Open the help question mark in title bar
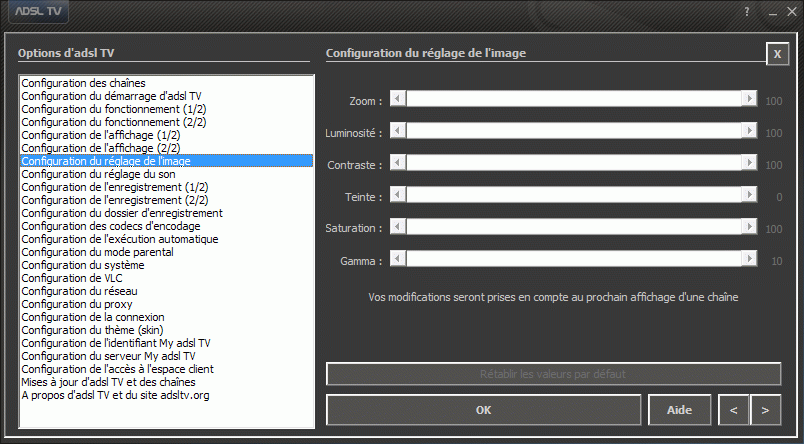Image resolution: width=804 pixels, height=444 pixels. point(747,12)
